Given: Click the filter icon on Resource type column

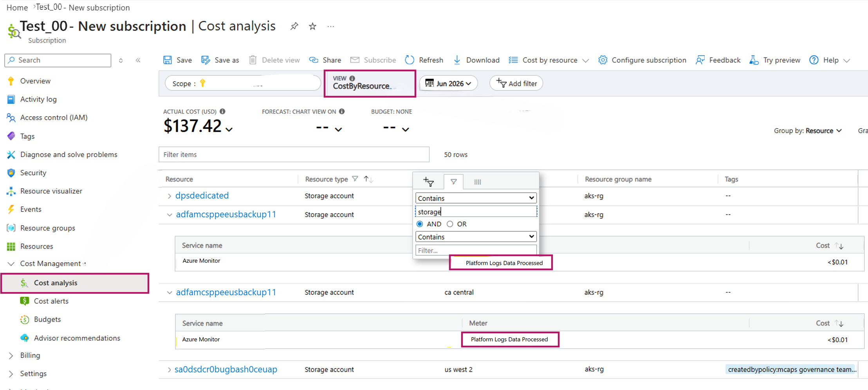Looking at the screenshot, I should [355, 179].
